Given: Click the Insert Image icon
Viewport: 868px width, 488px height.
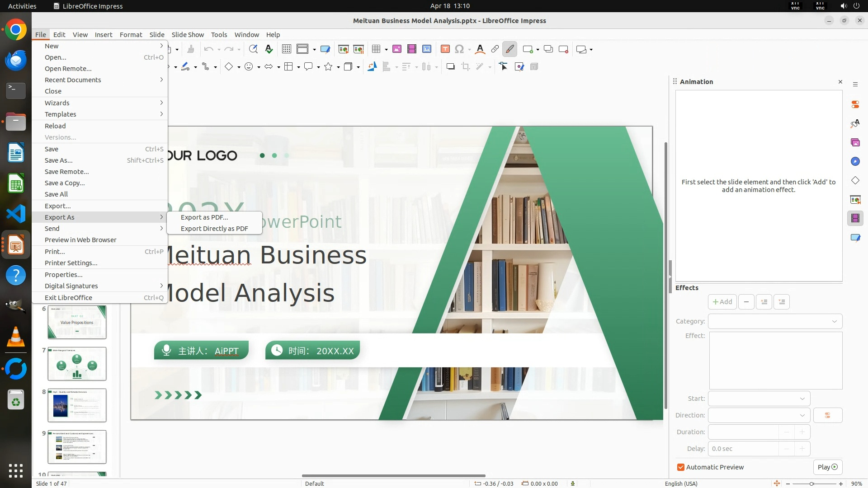Looking at the screenshot, I should point(397,49).
